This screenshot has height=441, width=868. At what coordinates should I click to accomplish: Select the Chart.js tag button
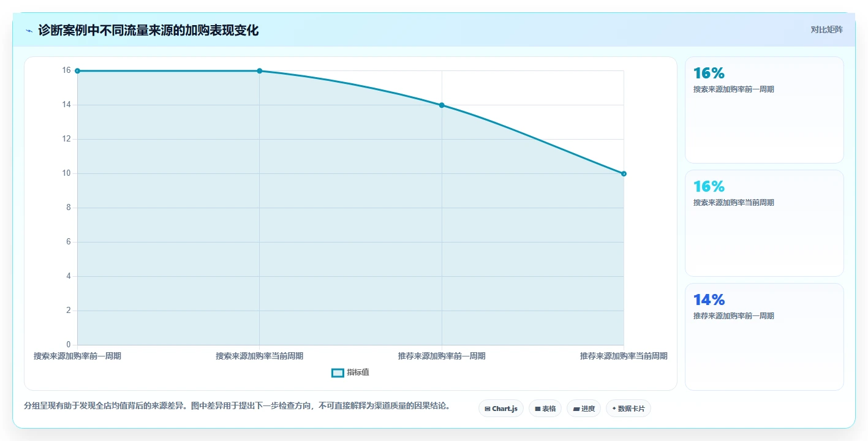pyautogui.click(x=500, y=409)
